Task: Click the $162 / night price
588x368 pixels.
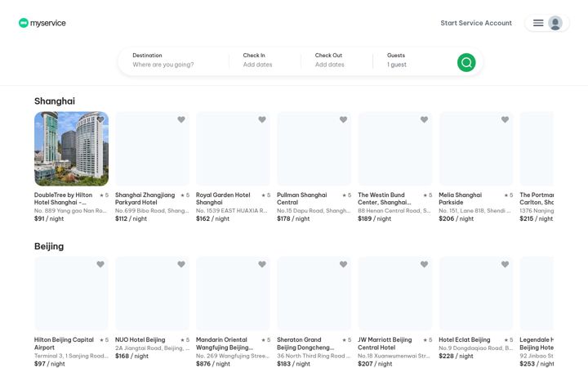Action: pyautogui.click(x=212, y=218)
